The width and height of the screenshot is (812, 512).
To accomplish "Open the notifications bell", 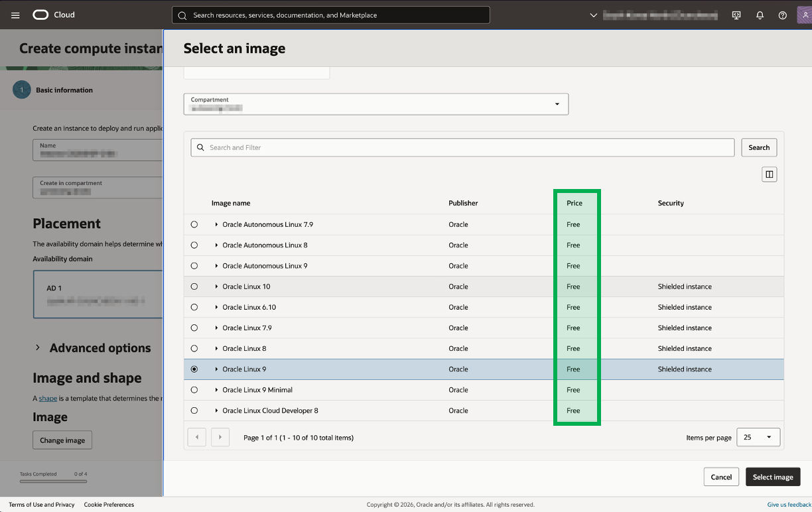I will pos(760,15).
